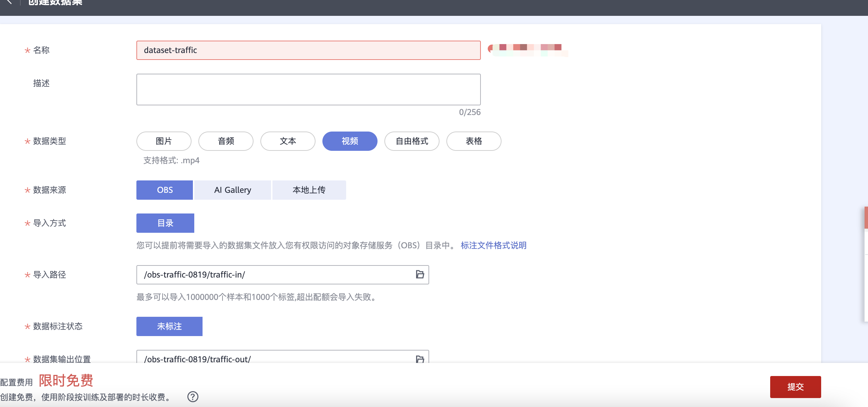Switch data source to AI Gallery
This screenshot has width=868, height=407.
[x=232, y=190]
